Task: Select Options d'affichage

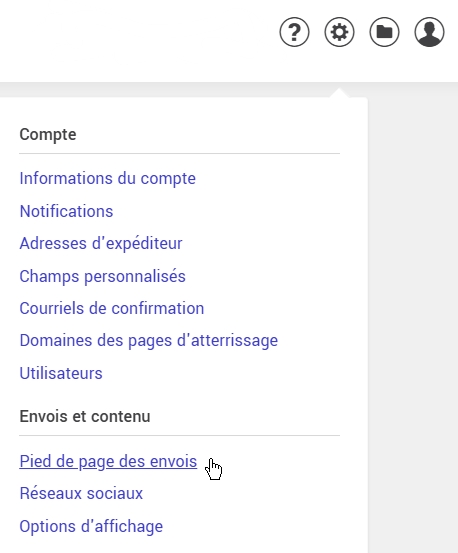Action: point(91,527)
